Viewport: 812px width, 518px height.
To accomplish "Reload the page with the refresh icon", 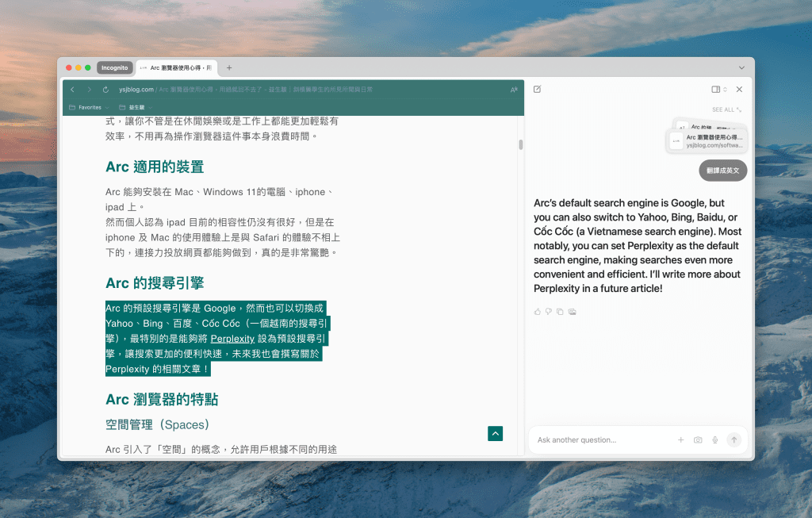I will [106, 90].
